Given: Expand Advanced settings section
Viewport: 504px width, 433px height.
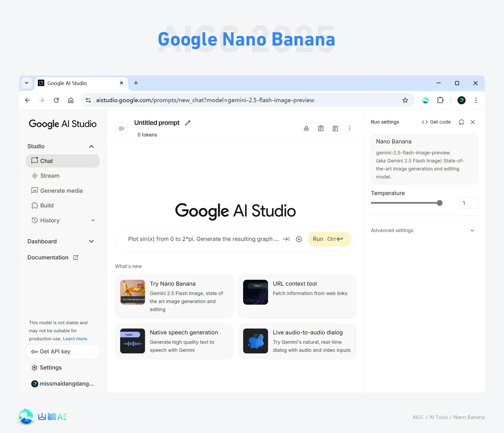Looking at the screenshot, I should (x=424, y=231).
